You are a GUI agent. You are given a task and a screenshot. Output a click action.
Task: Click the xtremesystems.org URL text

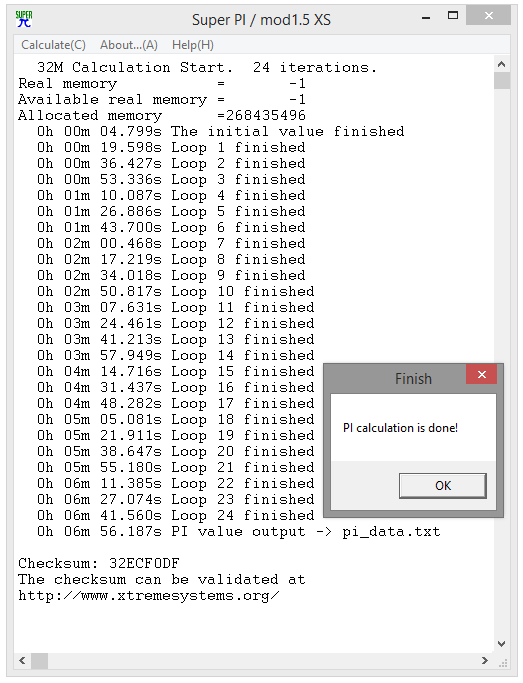tap(149, 595)
